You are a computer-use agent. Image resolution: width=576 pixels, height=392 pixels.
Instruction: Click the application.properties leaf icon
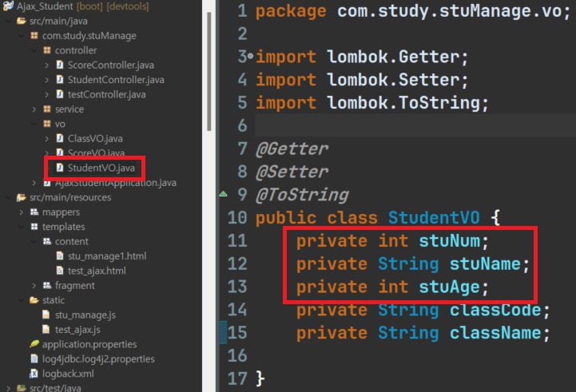point(34,344)
